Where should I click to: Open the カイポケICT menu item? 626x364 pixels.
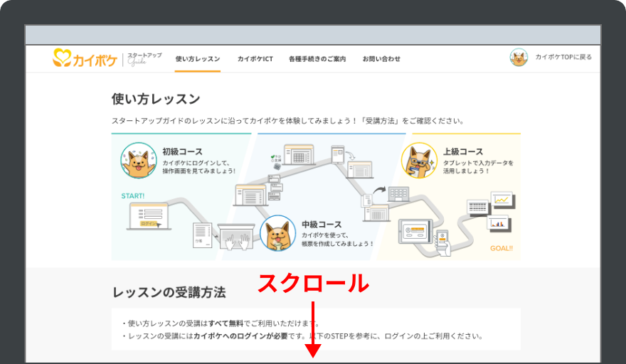click(x=255, y=59)
